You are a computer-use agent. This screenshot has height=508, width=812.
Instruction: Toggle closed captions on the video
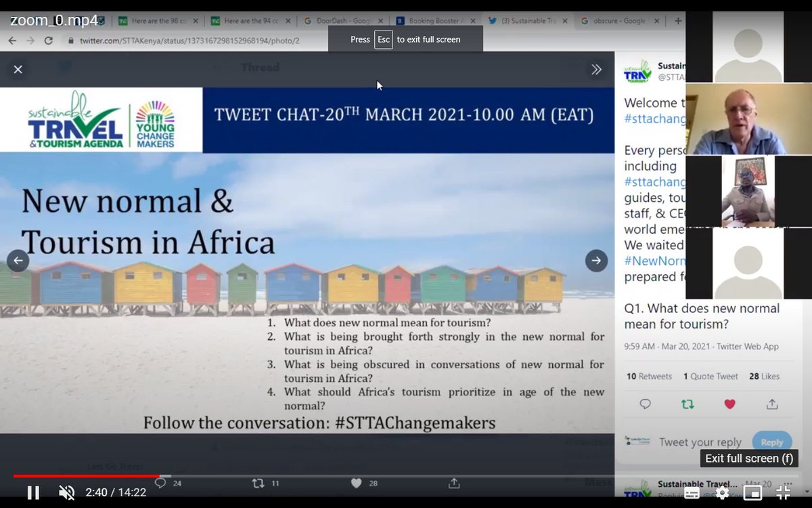click(693, 494)
